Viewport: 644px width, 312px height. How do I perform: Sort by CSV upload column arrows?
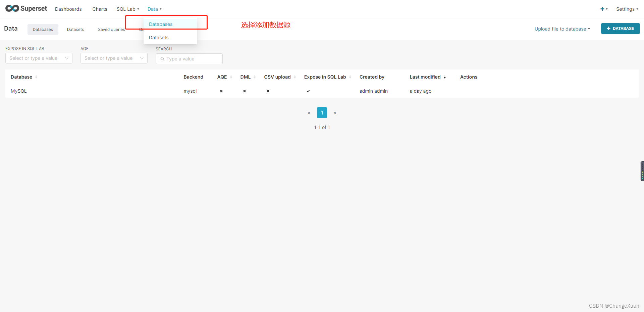click(295, 77)
